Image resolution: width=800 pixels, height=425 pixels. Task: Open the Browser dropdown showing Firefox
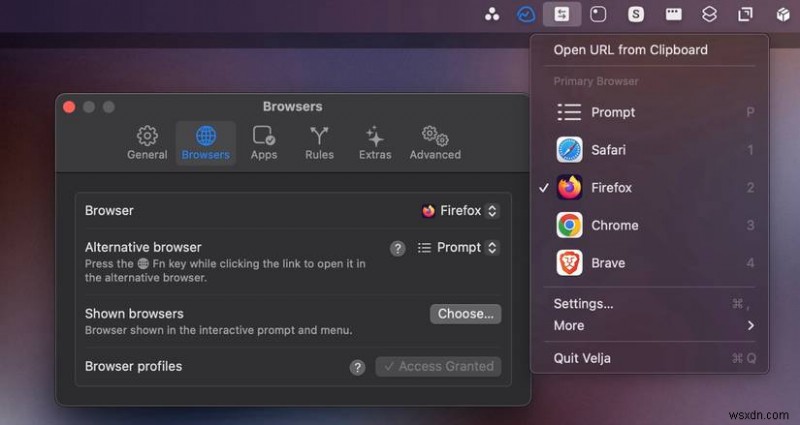pyautogui.click(x=460, y=211)
